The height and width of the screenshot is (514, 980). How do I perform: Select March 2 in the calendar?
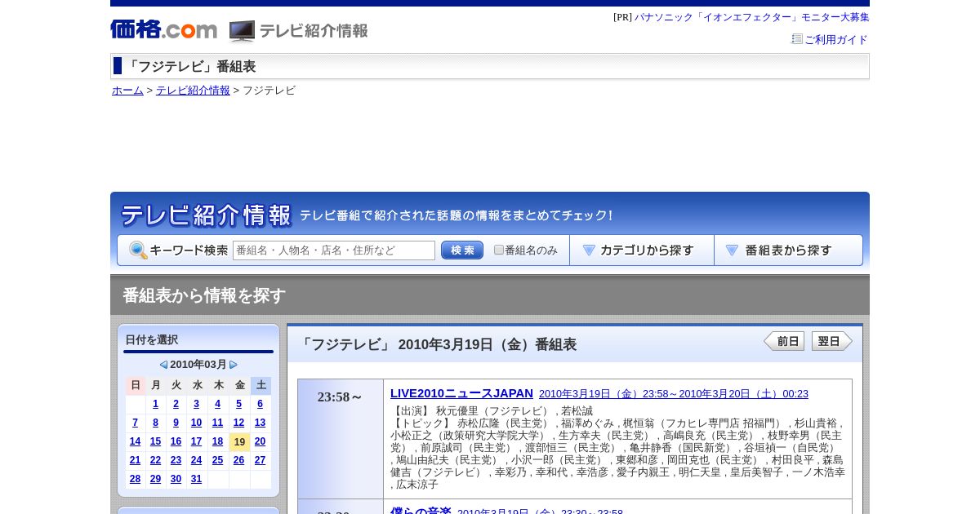[176, 404]
